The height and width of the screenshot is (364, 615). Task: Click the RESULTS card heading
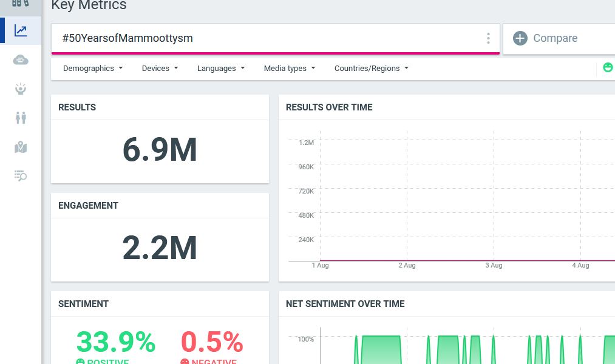77,107
